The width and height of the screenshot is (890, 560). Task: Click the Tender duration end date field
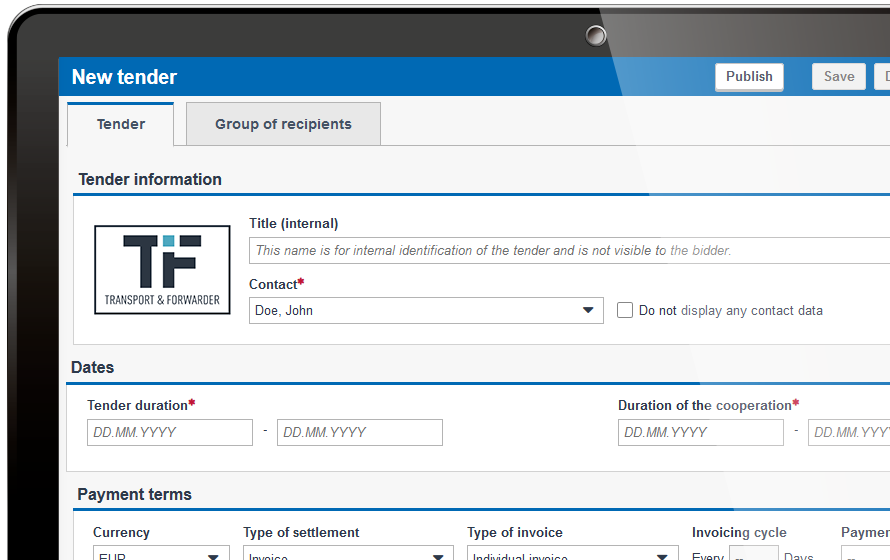[x=359, y=432]
